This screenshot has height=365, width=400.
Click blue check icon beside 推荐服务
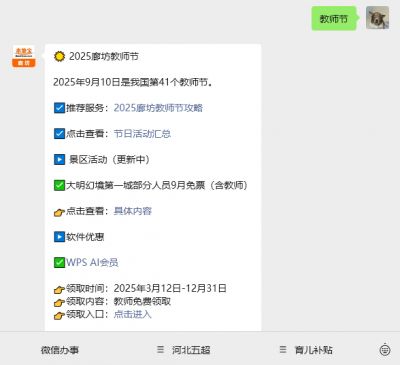[x=59, y=108]
